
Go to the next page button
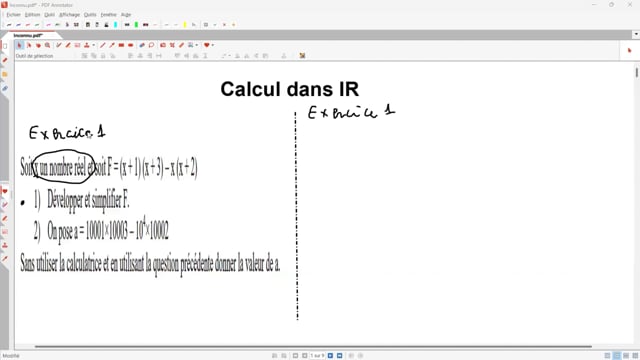click(x=331, y=356)
